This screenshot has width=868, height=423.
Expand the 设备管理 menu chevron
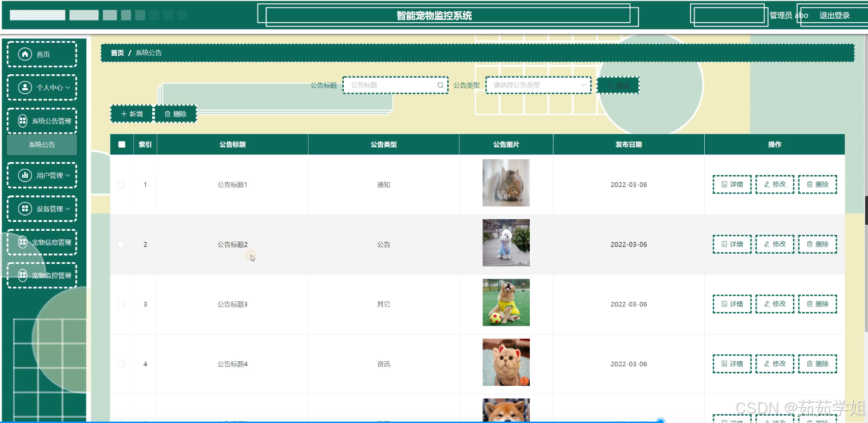(68, 208)
